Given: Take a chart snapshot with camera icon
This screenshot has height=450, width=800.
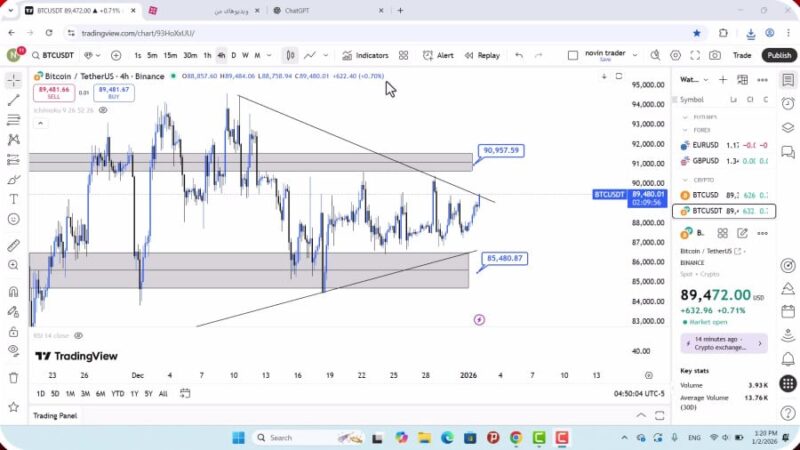Looking at the screenshot, I should tap(715, 56).
